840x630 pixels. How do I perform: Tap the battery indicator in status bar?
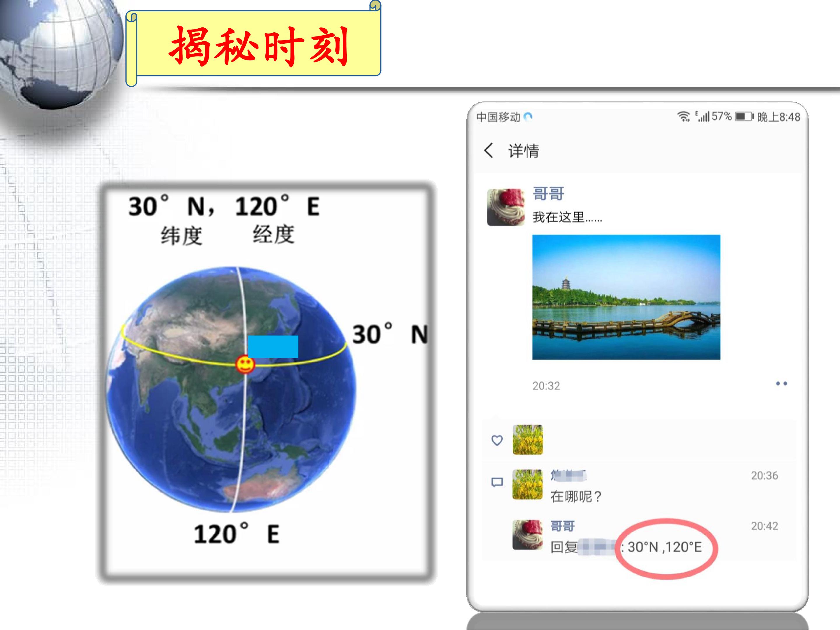(744, 117)
